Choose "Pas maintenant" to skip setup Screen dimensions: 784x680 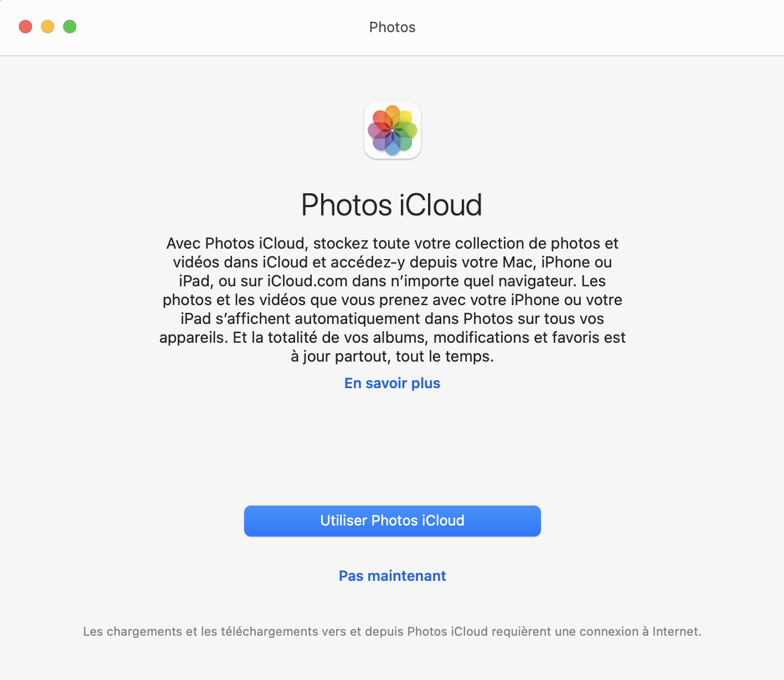[x=392, y=576]
